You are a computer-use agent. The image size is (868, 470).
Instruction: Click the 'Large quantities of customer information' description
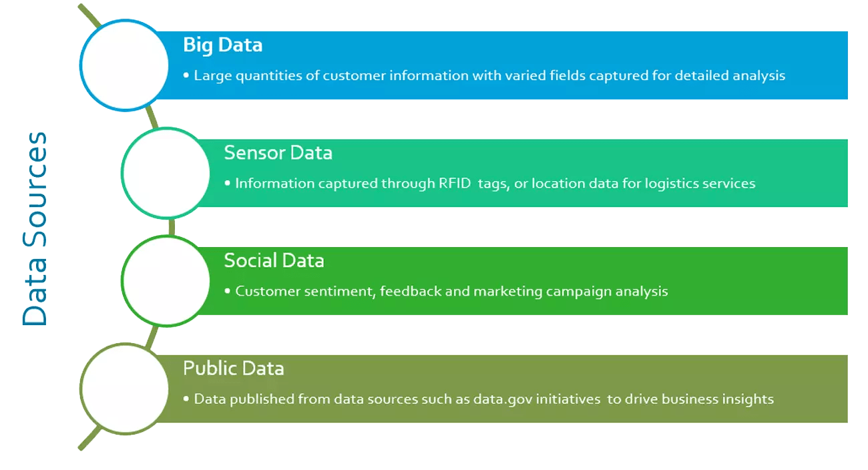[x=489, y=76]
